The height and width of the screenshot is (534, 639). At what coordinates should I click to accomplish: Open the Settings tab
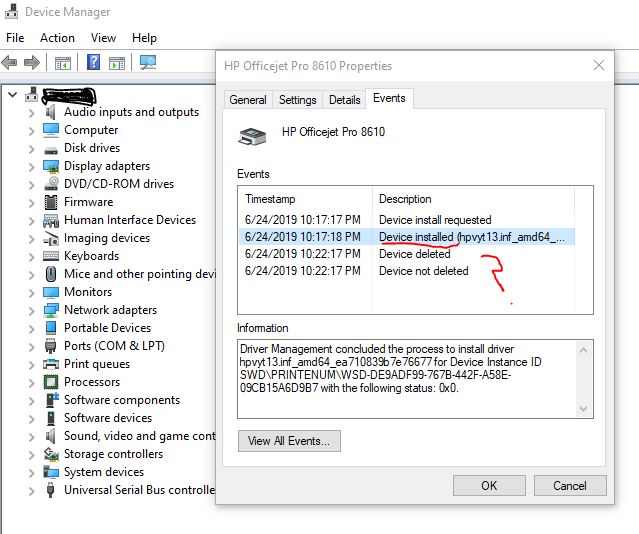(x=297, y=100)
